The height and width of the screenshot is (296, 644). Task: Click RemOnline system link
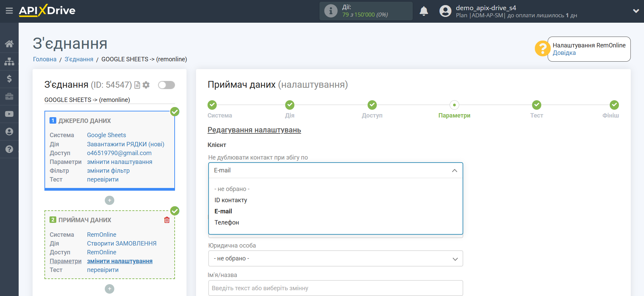[x=101, y=235]
